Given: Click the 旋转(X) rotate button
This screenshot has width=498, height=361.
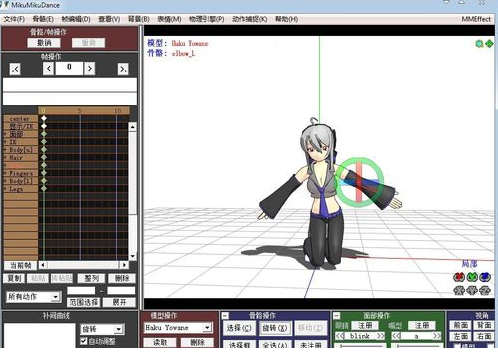Looking at the screenshot, I should click(x=275, y=328).
